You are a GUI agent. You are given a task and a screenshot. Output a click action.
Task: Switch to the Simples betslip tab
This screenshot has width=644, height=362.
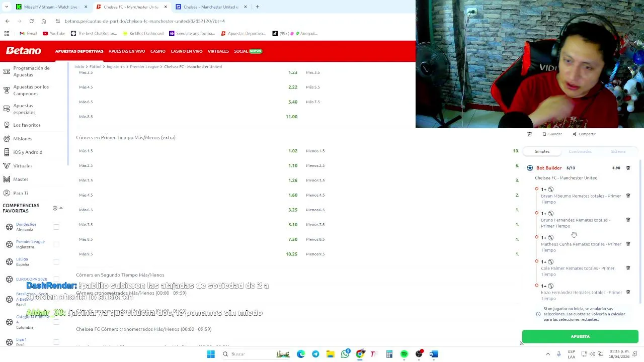point(542,151)
